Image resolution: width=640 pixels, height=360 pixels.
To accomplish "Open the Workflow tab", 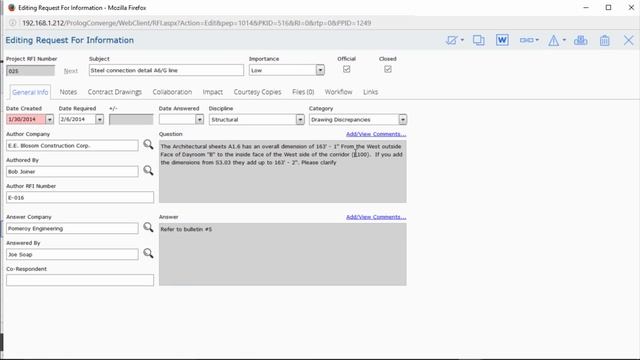I will click(338, 92).
